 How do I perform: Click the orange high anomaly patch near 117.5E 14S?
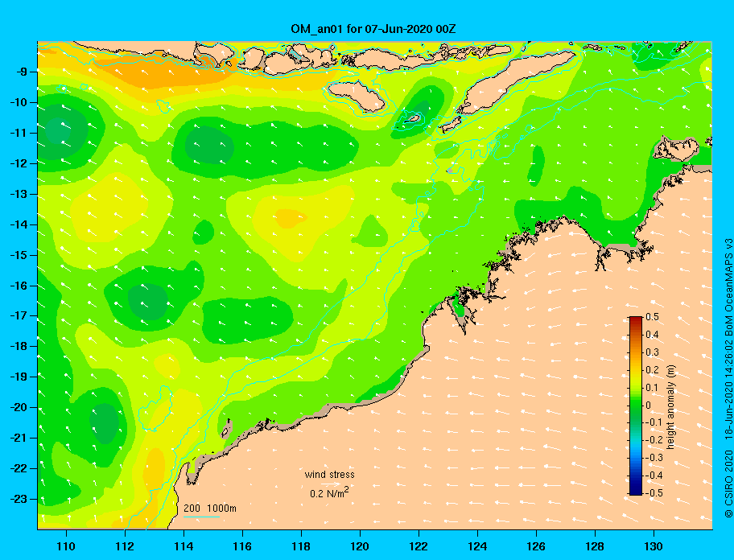tap(291, 219)
